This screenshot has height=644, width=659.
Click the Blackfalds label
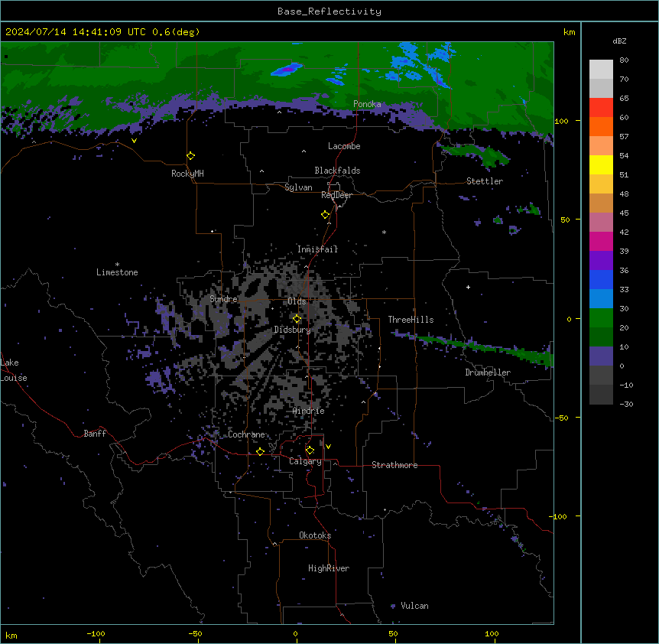pos(337,171)
